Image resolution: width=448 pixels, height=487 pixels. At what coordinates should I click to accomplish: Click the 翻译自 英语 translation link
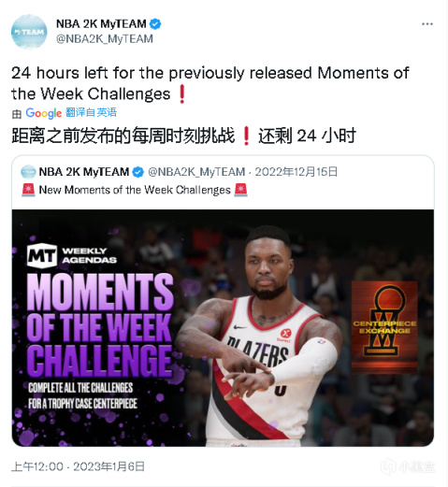91,112
